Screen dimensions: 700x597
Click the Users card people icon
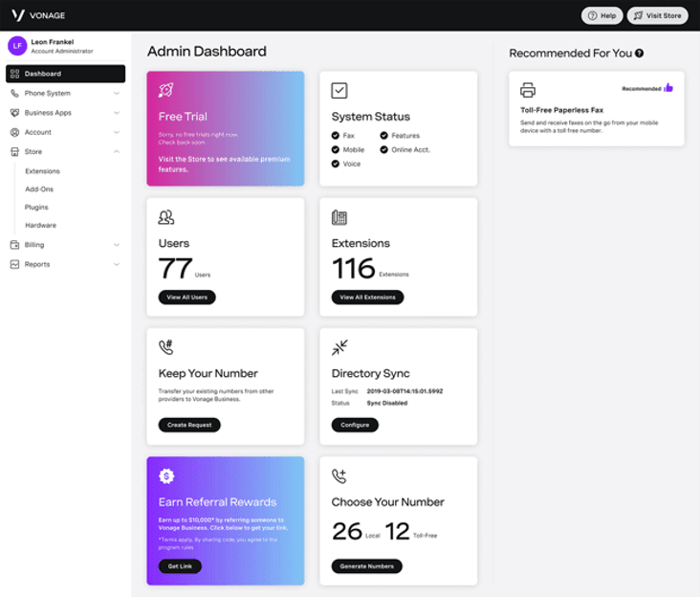pos(166,217)
